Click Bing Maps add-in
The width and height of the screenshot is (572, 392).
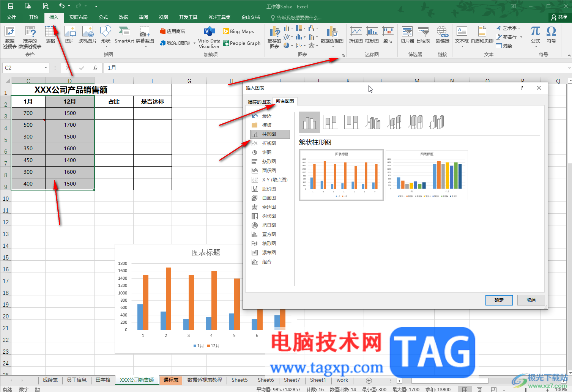(x=238, y=31)
